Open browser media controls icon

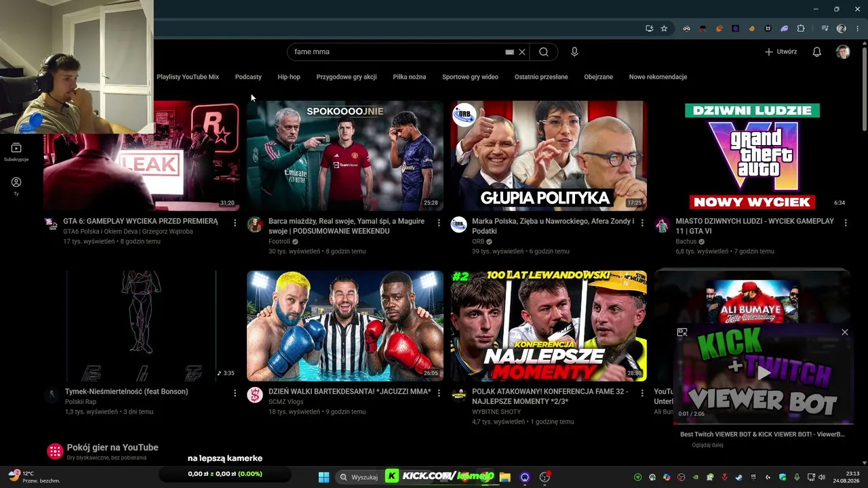(x=825, y=28)
